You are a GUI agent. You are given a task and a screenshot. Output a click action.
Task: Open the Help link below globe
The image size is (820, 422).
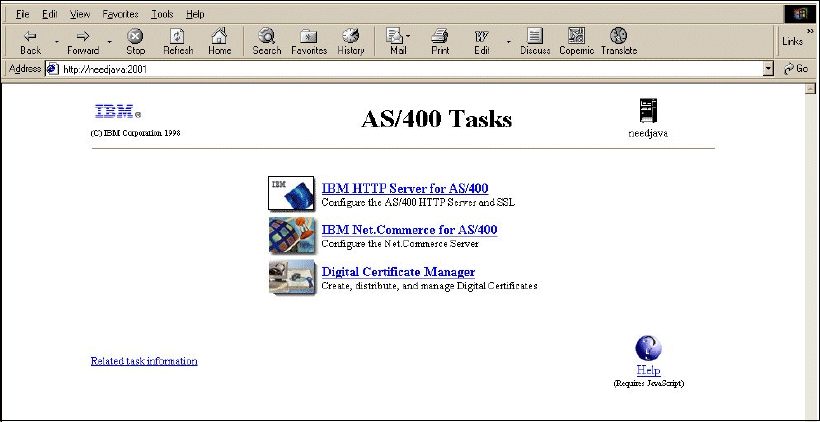[x=648, y=370]
